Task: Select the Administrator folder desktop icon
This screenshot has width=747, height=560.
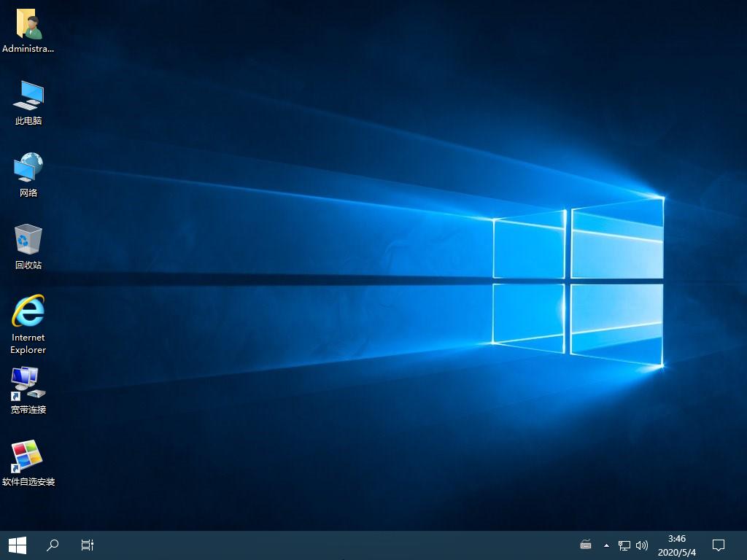Action: [28, 31]
